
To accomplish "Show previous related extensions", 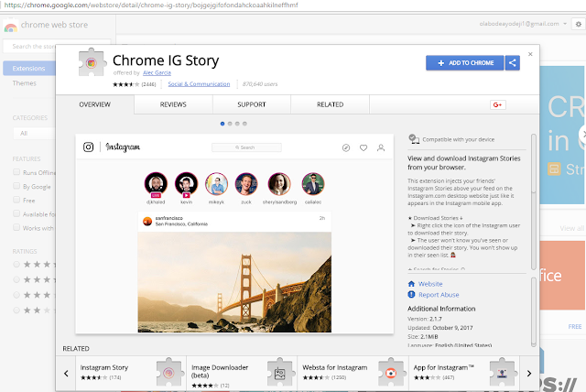I will tap(66, 374).
